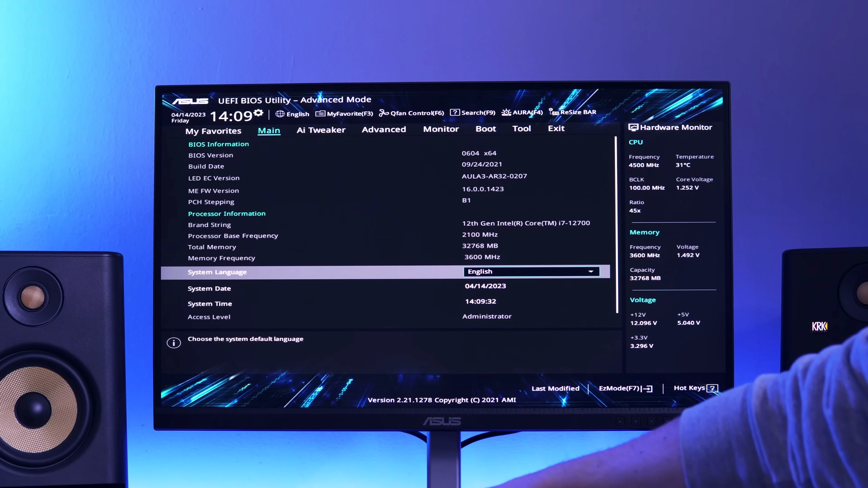Image resolution: width=868 pixels, height=488 pixels.
Task: Click the Administrator access level value
Action: pos(487,316)
